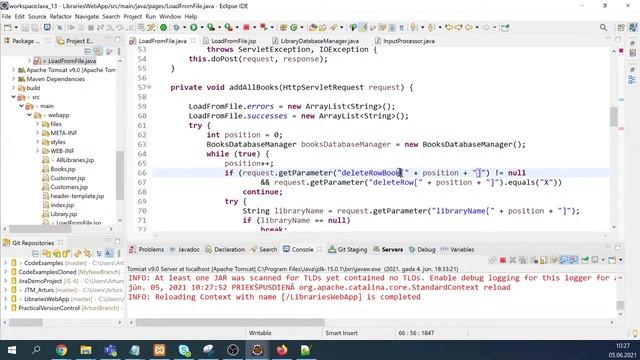Click the Last Edit Location arrow icon
The image size is (640, 360).
point(449,27)
